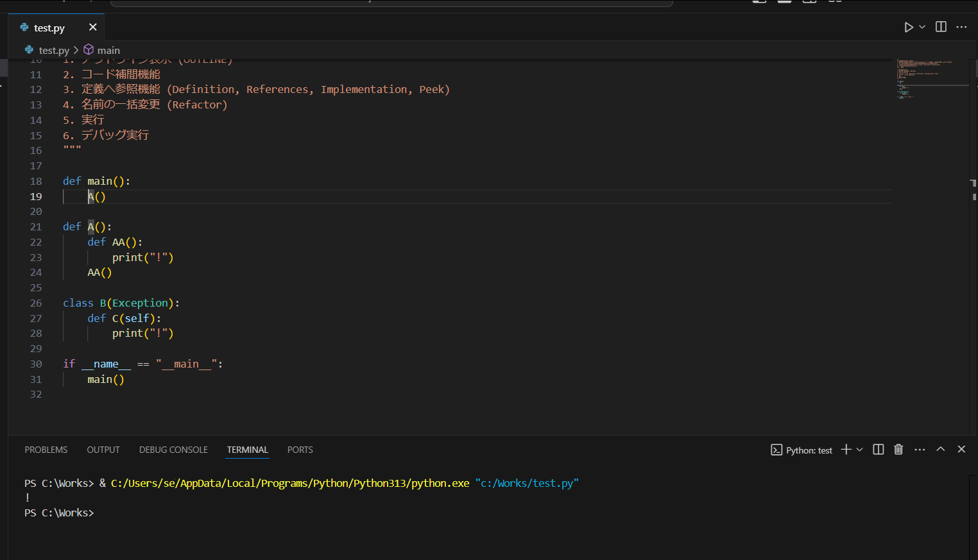
Task: Click line number 19 in gutter
Action: [x=36, y=196]
